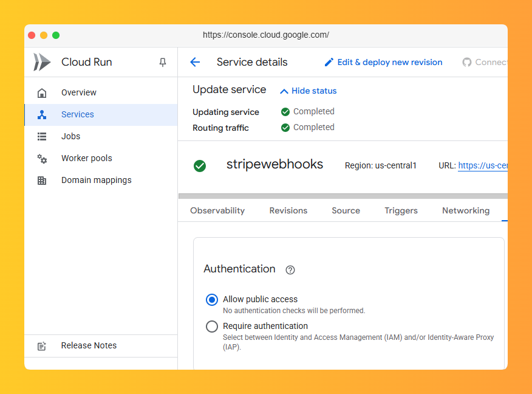Open the Triggers tab

coord(401,210)
